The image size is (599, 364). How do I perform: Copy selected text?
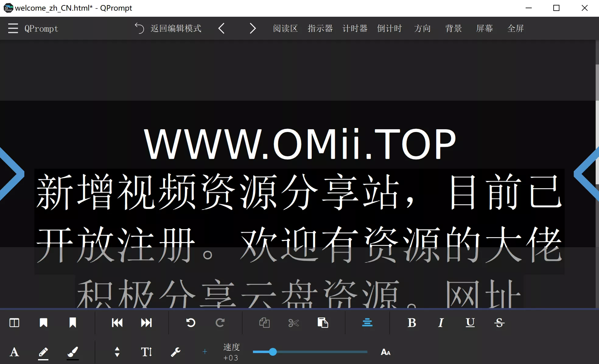264,323
